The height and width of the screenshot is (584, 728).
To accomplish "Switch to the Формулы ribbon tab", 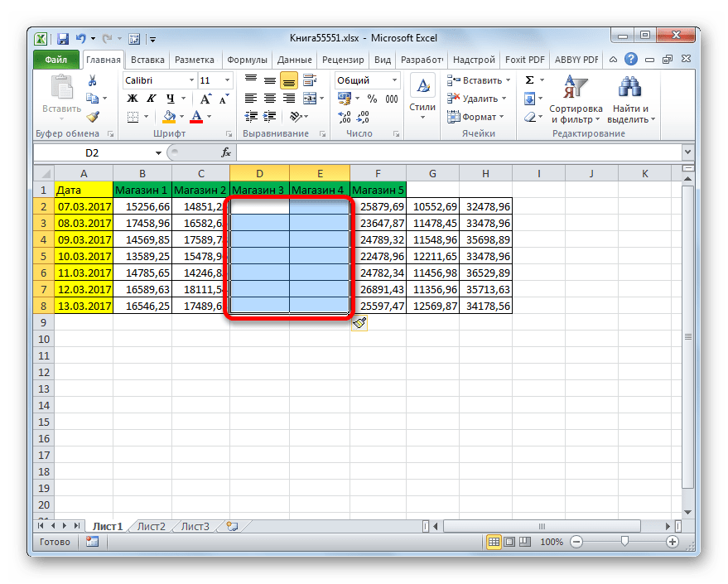I will pos(247,60).
